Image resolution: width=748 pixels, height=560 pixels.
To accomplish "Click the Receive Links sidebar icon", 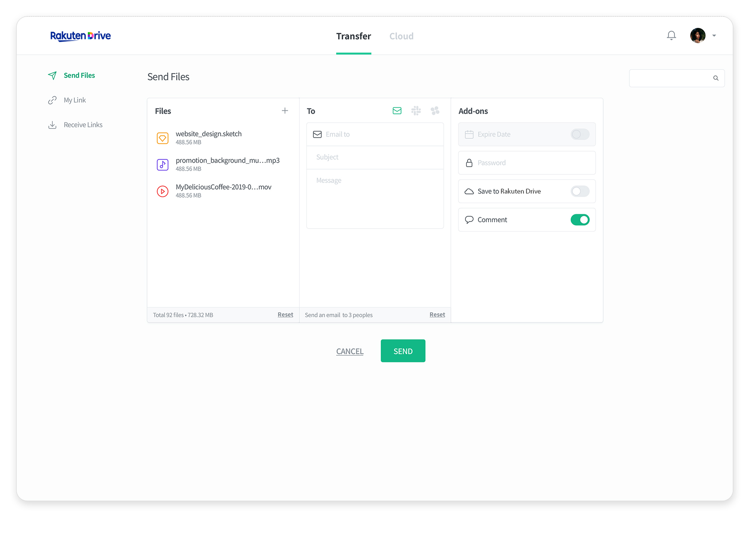I will (53, 124).
